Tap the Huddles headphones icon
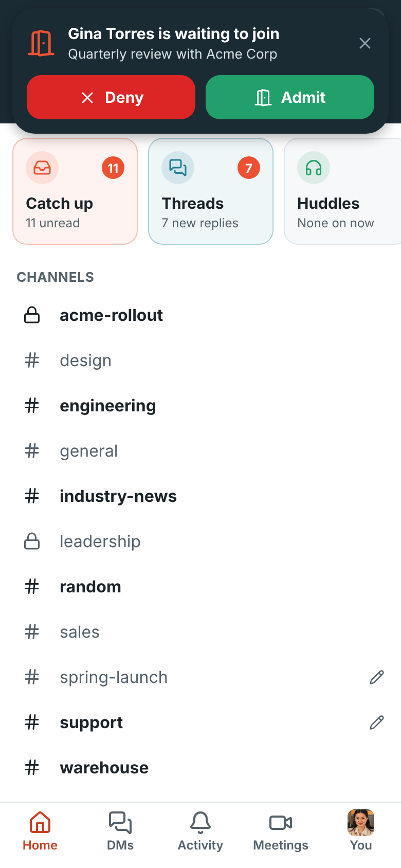Viewport: 401px width, 868px height. coord(314,168)
